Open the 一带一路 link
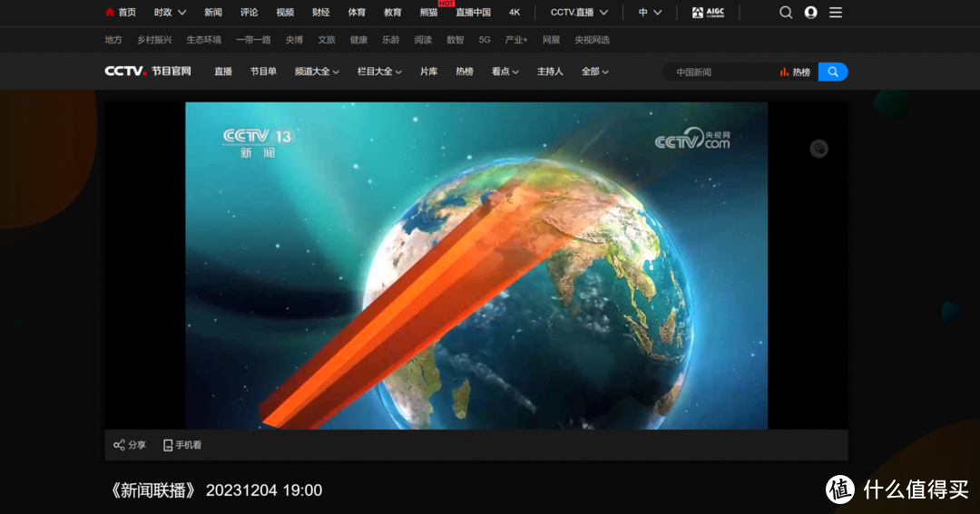The height and width of the screenshot is (514, 980). click(253, 40)
